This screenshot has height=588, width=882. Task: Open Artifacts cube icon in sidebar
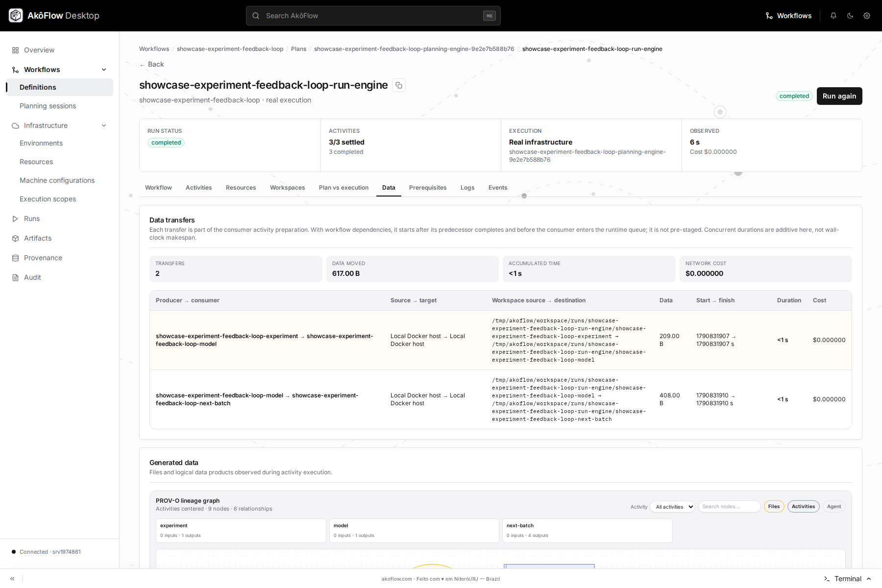click(x=15, y=238)
